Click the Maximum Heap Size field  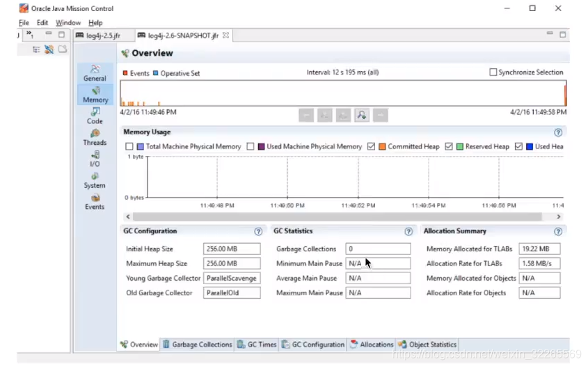[x=232, y=263]
